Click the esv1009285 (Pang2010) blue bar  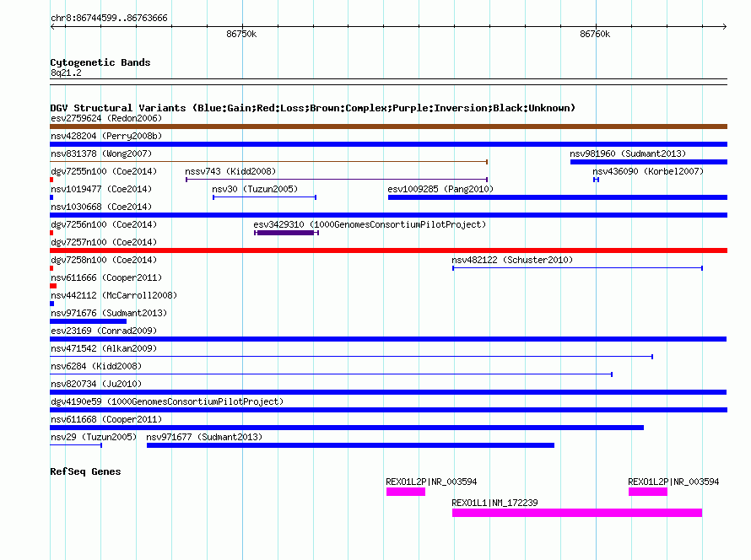click(558, 197)
